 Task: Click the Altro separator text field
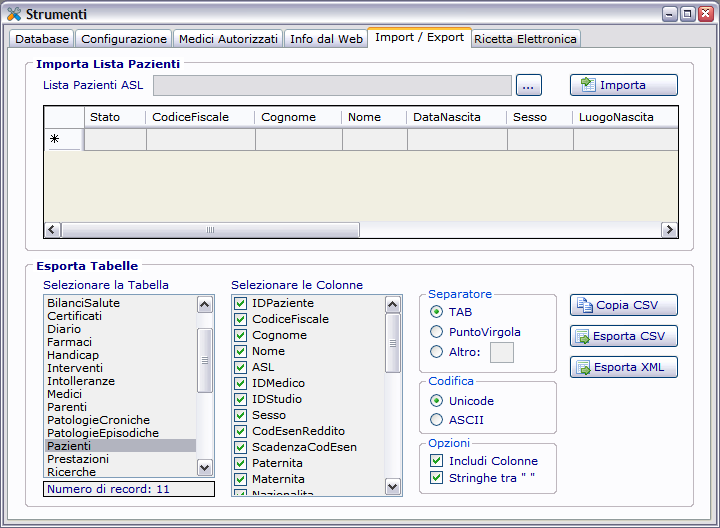coord(501,353)
